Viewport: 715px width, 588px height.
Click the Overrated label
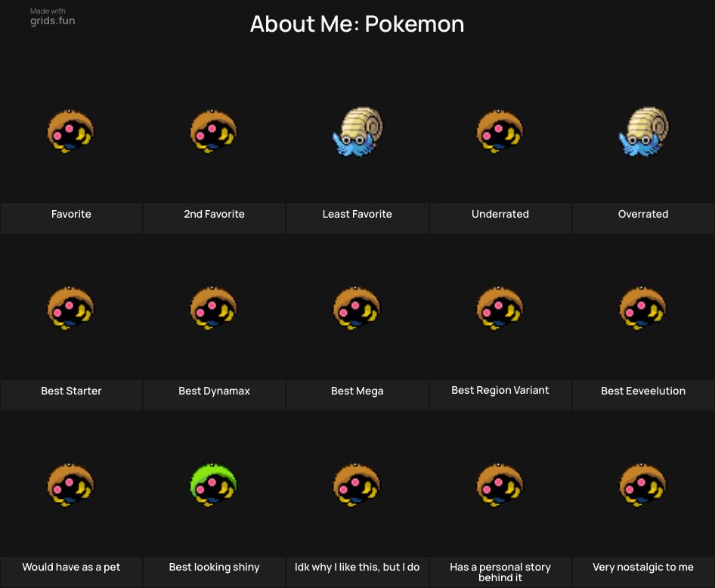coord(643,214)
